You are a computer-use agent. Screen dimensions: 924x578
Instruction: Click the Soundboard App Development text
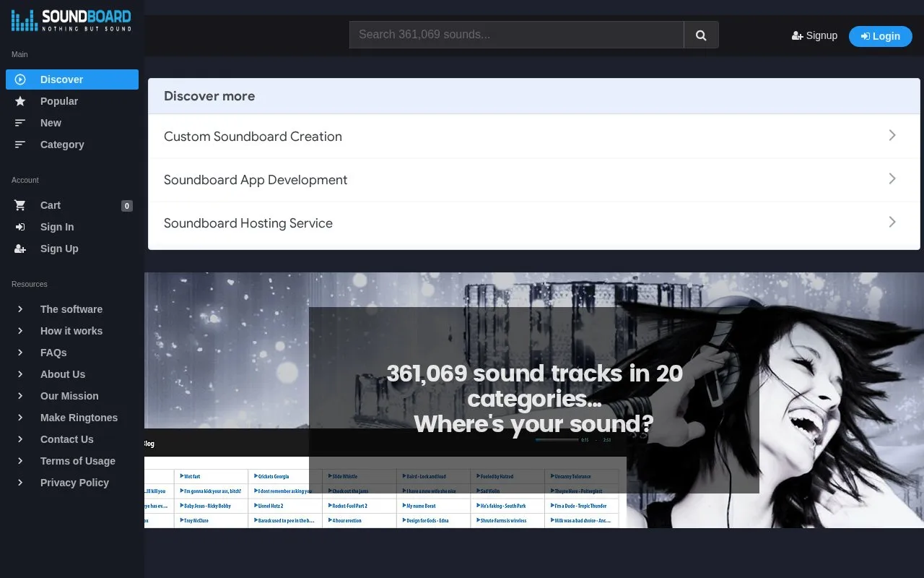[256, 180]
